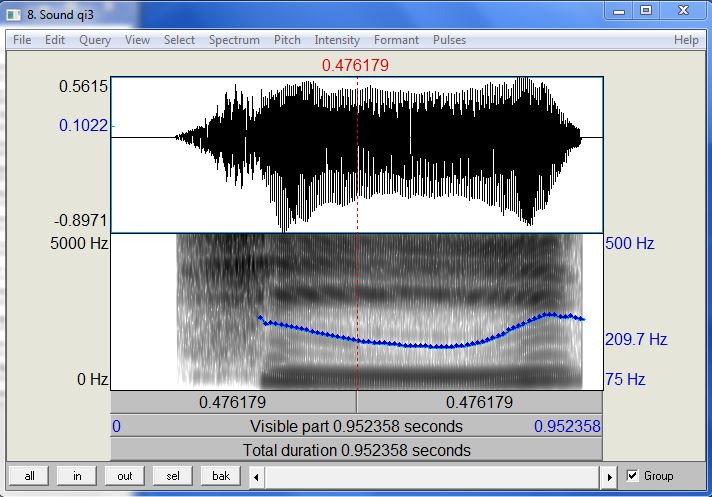Click the 0.5615 amplitude maximum label
712x497 pixels.
click(x=84, y=86)
